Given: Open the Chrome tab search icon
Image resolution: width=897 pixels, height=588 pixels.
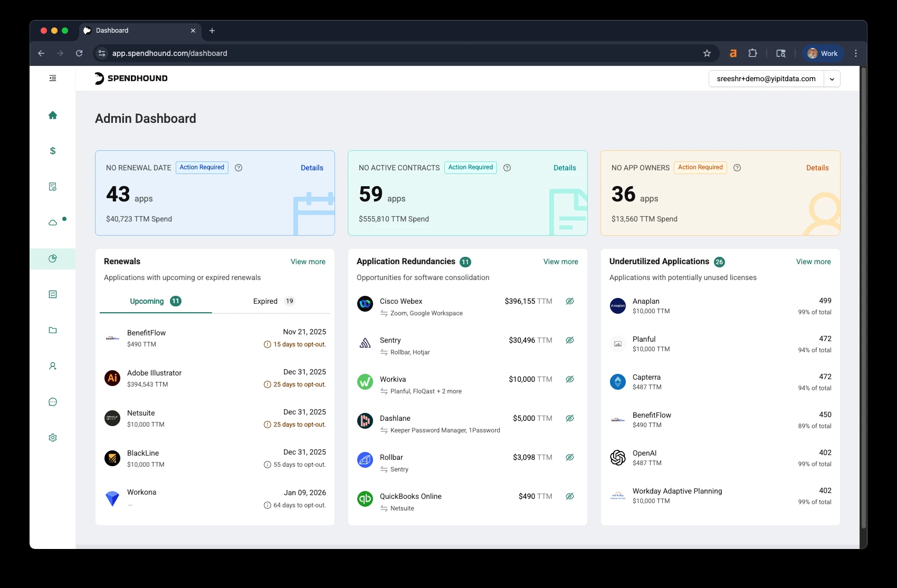Looking at the screenshot, I should 781,53.
